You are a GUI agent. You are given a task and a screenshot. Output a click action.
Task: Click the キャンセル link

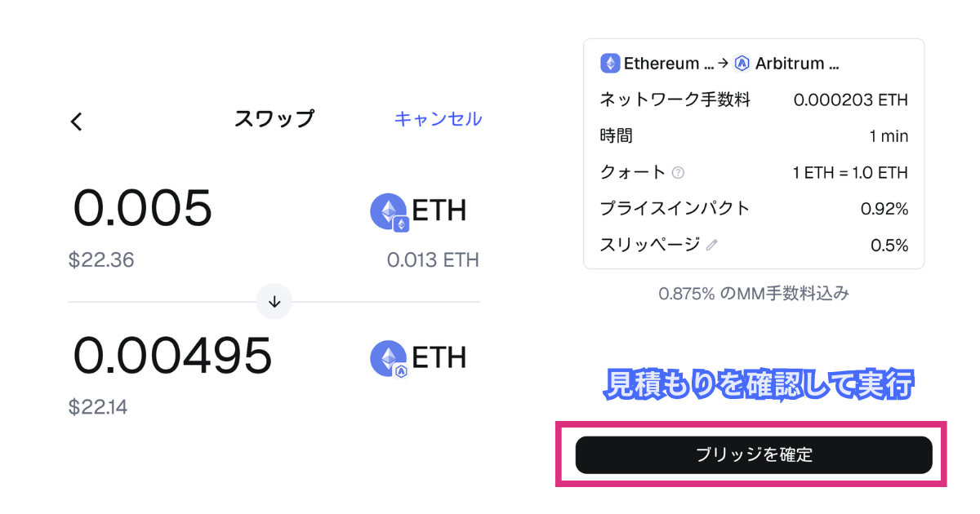pyautogui.click(x=438, y=119)
